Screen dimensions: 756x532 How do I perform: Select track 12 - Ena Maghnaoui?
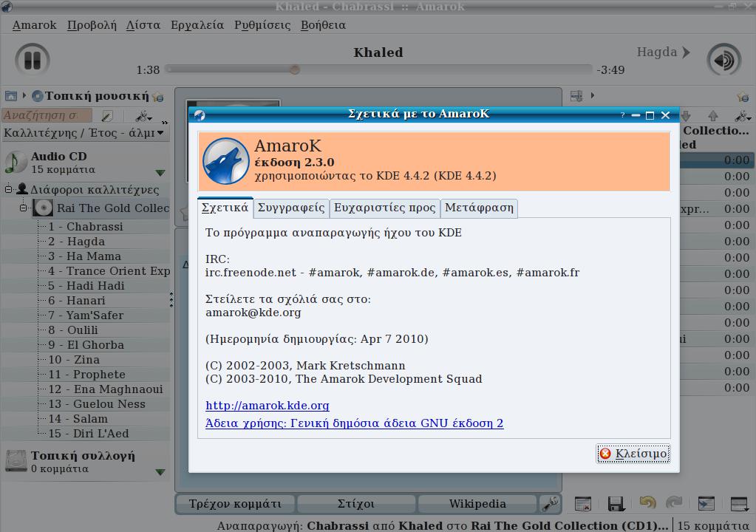coord(106,389)
